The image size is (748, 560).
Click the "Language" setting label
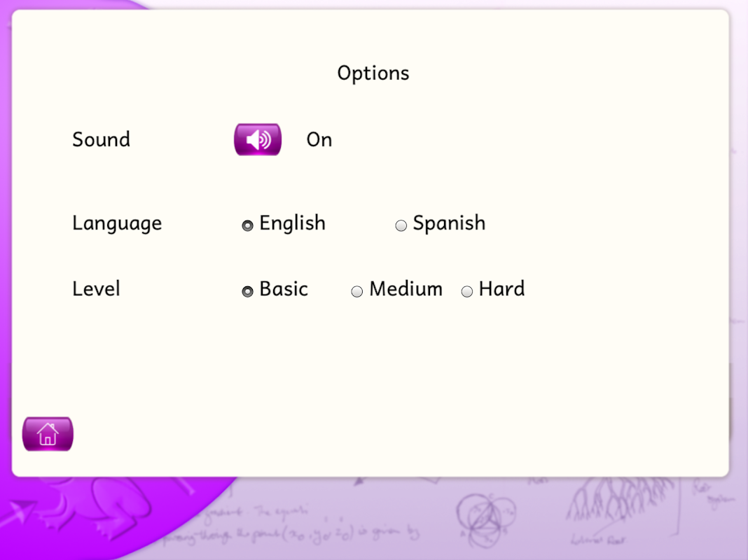(117, 224)
